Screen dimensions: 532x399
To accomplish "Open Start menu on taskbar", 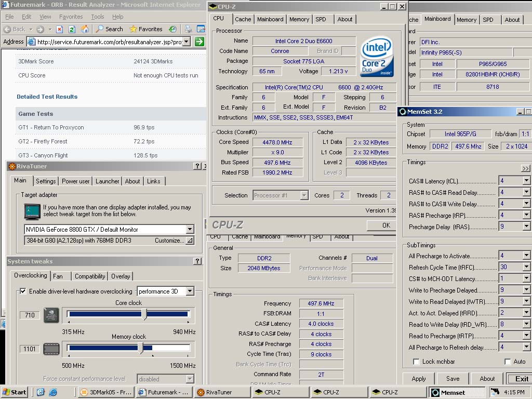I will point(14,392).
